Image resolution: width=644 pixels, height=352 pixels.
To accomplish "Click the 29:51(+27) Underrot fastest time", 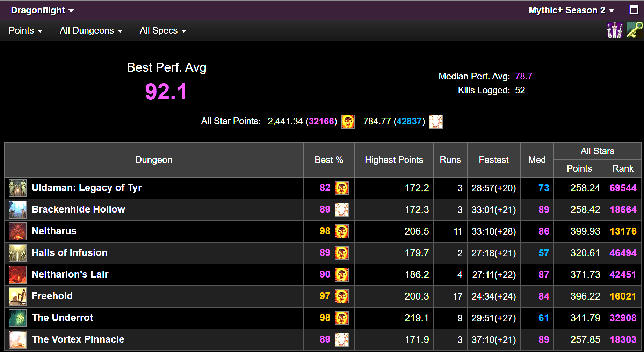I will [x=494, y=318].
